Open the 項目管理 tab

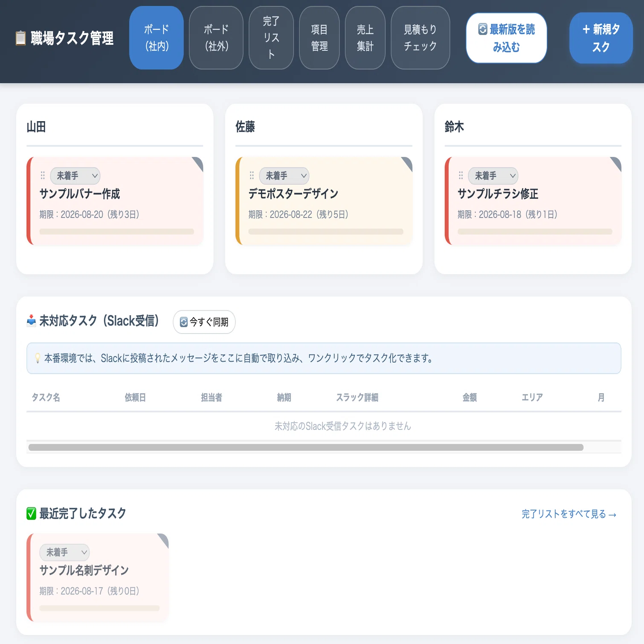point(319,38)
